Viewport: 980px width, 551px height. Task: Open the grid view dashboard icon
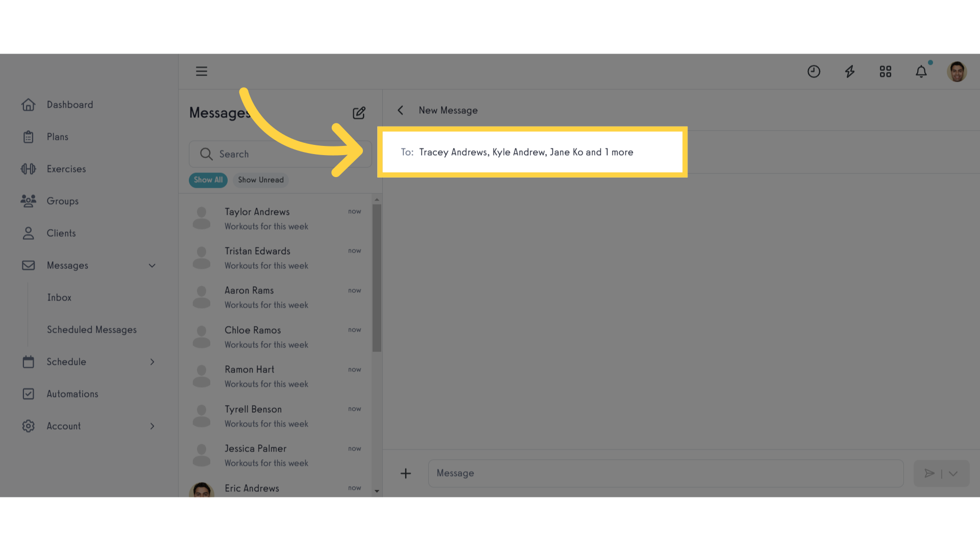[x=886, y=70]
